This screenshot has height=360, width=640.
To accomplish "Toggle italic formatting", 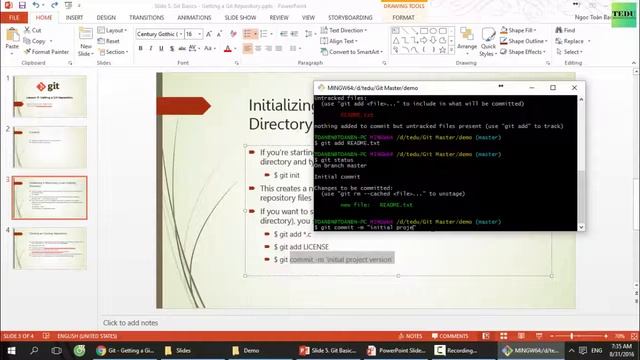I will click(x=151, y=49).
